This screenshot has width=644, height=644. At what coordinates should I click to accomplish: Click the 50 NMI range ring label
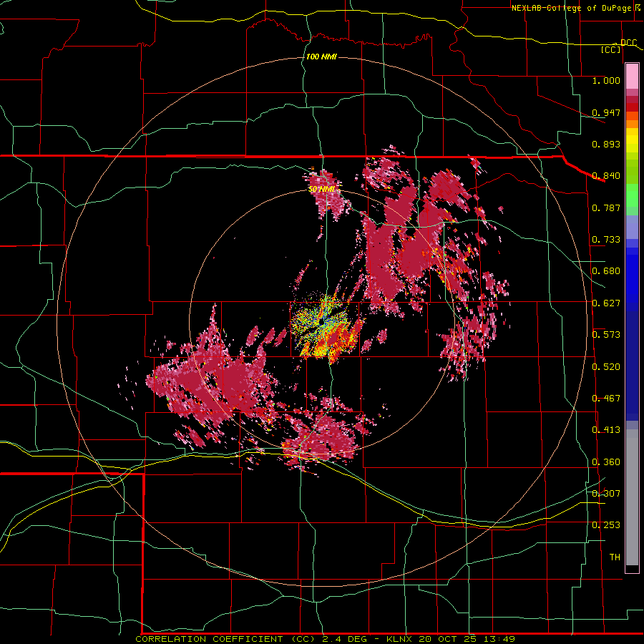point(323,190)
